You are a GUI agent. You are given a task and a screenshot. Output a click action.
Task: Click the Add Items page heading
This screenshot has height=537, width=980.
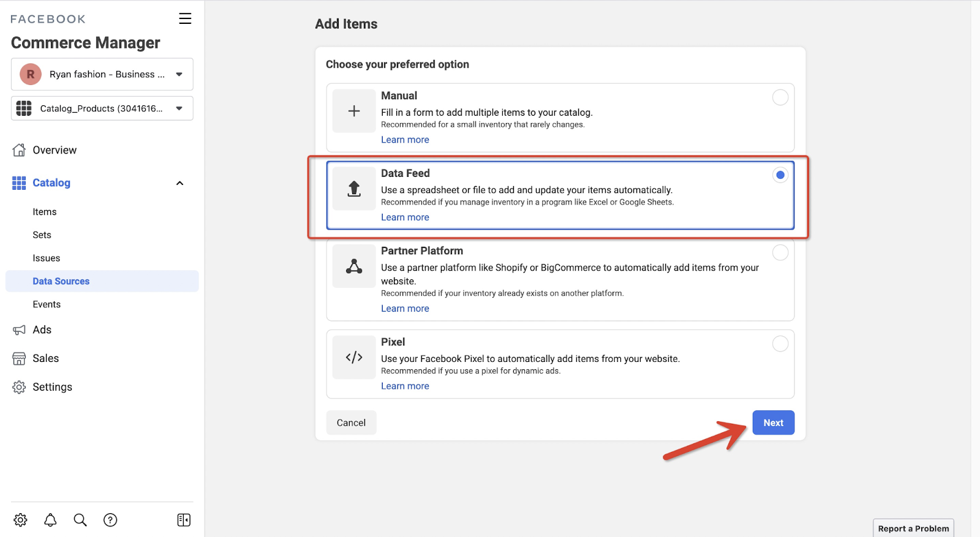pos(346,24)
